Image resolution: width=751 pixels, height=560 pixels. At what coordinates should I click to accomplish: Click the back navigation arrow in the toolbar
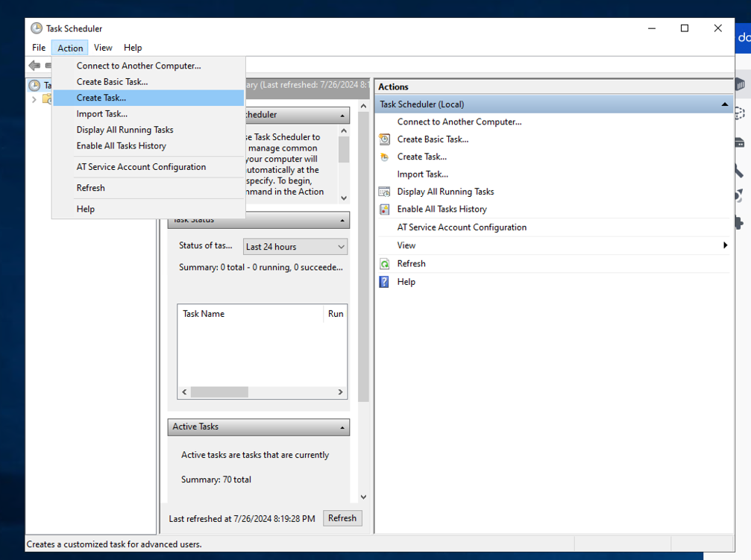[33, 66]
